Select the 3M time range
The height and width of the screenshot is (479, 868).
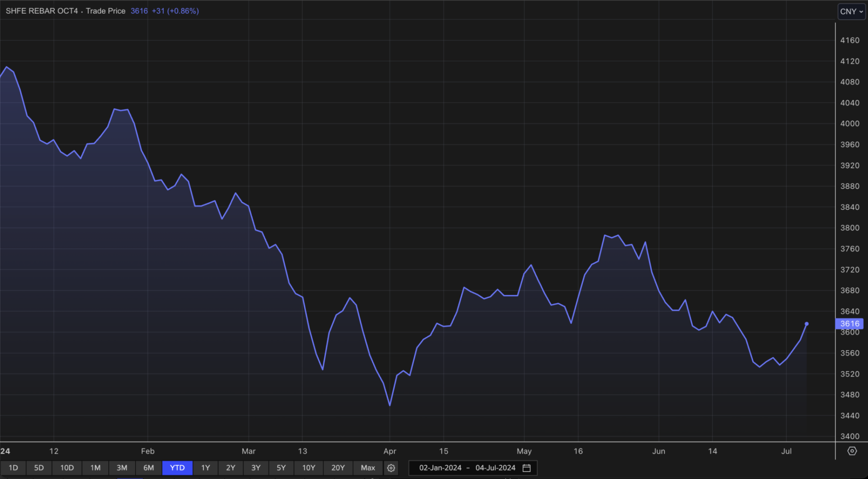pyautogui.click(x=122, y=468)
